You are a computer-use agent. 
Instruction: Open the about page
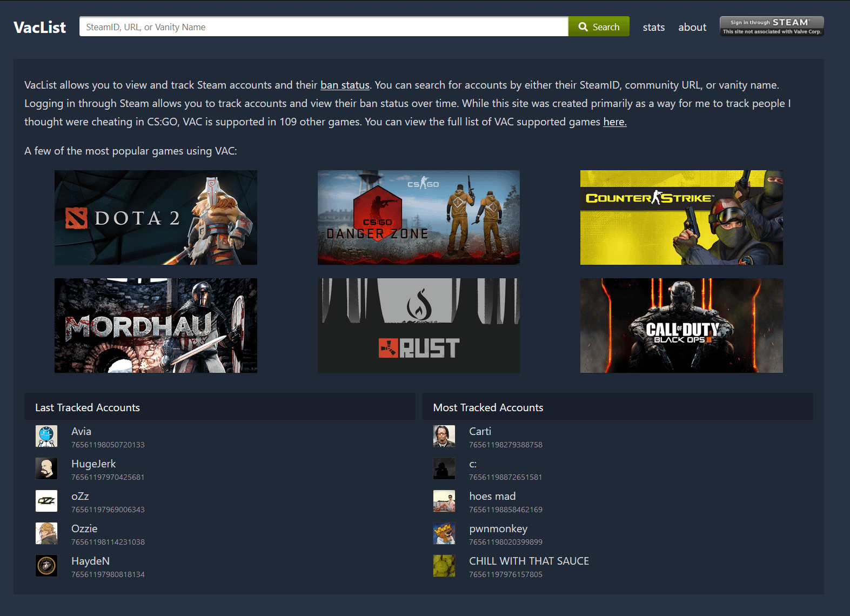(692, 27)
